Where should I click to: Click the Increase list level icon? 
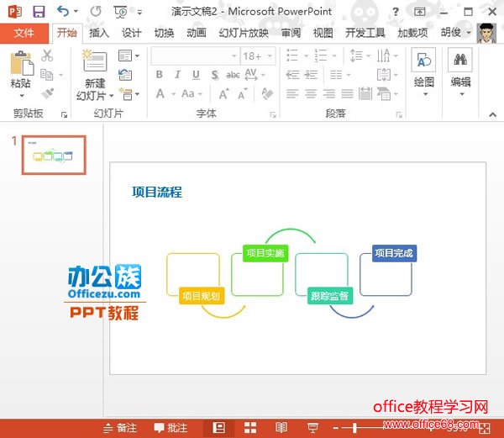point(311,75)
